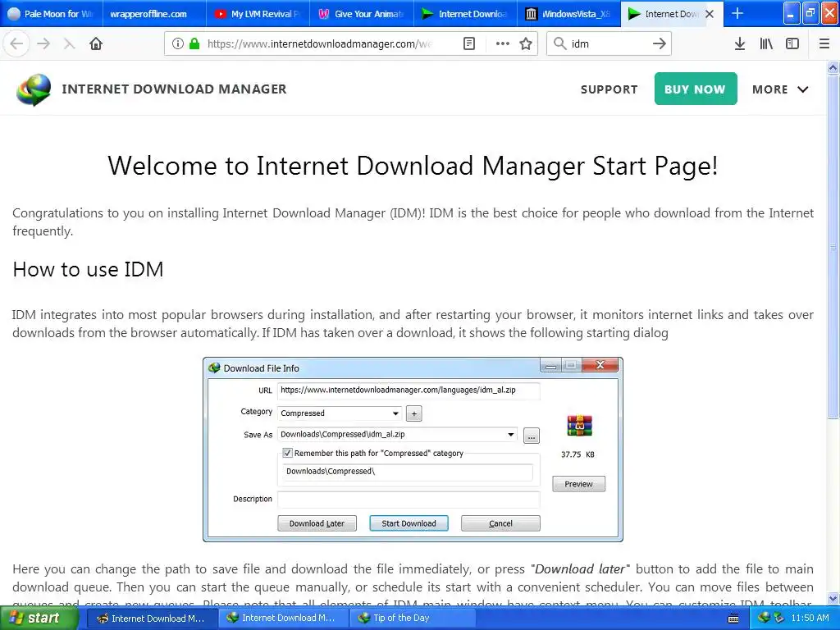Click the magnifier icon in search box

pyautogui.click(x=559, y=43)
